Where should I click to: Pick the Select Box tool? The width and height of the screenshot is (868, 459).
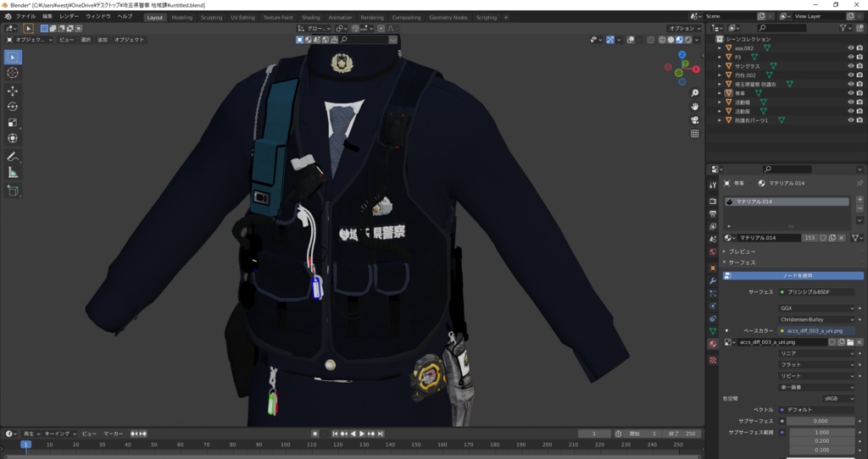13,57
